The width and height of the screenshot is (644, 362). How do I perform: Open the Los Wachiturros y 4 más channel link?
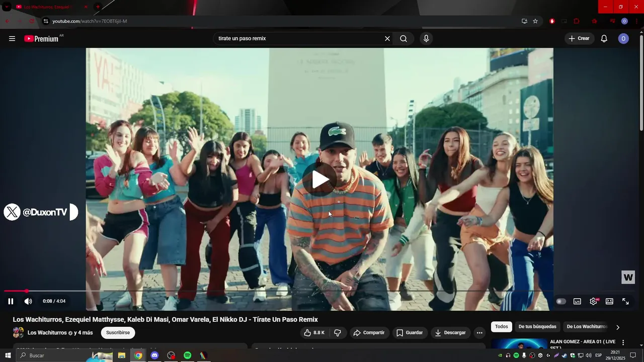tap(60, 333)
